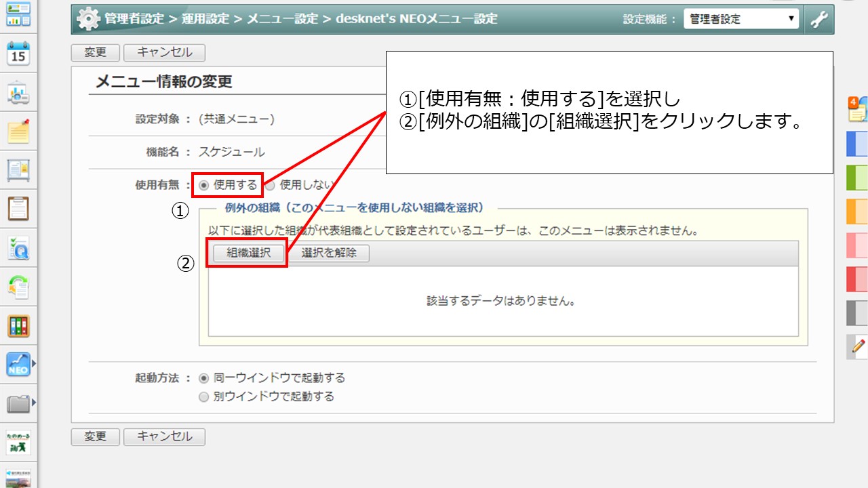The height and width of the screenshot is (488, 868).
Task: Click the メニュー情報の変更 heading
Action: click(x=163, y=82)
